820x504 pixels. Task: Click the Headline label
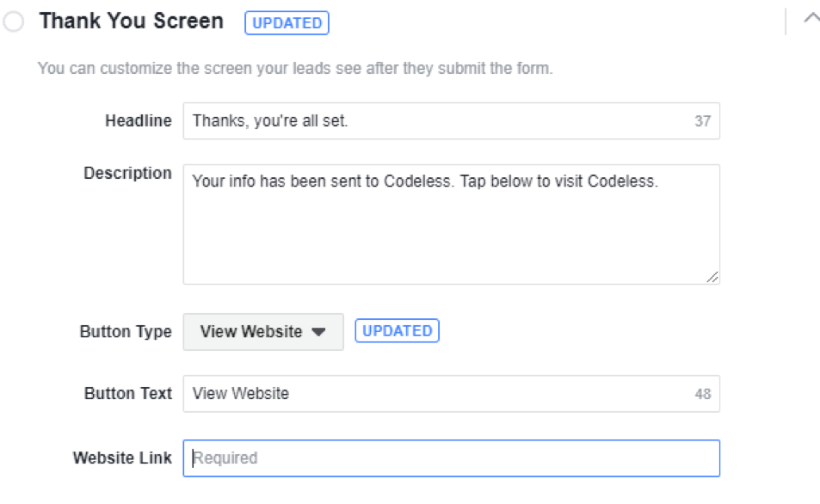click(x=138, y=121)
